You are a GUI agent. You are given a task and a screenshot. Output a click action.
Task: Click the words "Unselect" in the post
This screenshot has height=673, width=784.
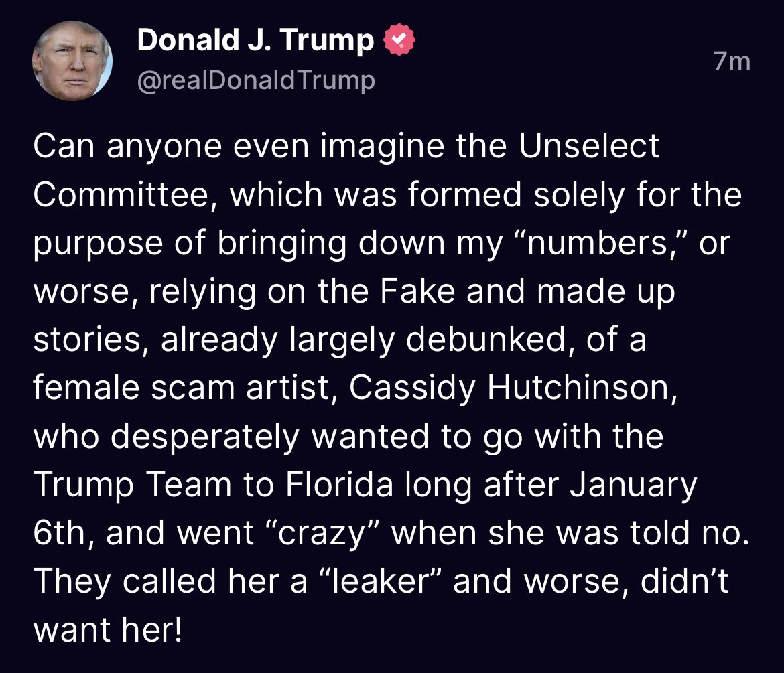click(x=589, y=146)
